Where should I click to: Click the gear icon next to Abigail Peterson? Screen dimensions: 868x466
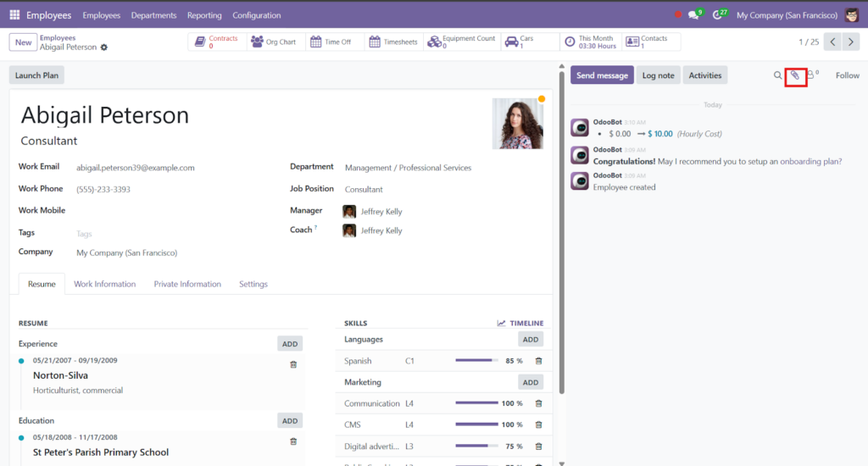point(104,47)
